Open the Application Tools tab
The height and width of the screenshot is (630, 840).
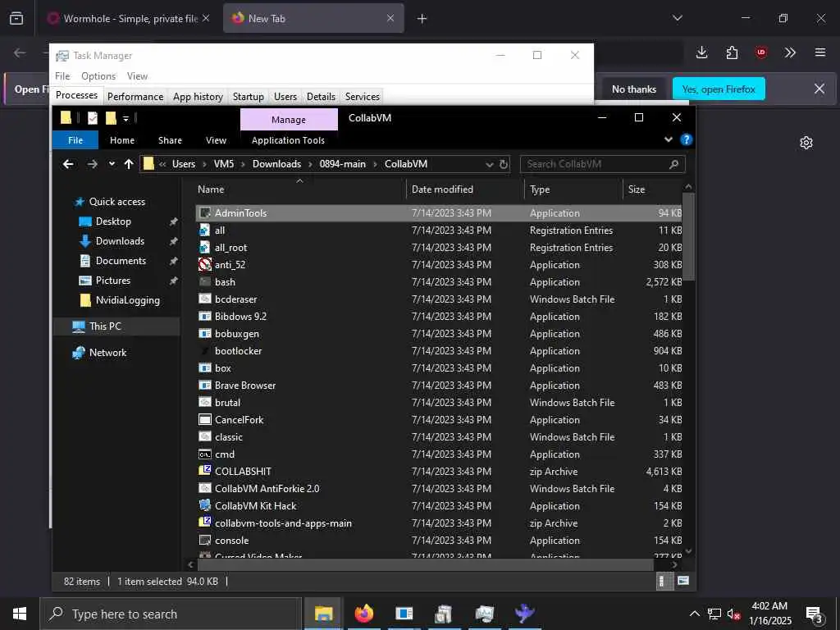[288, 139]
